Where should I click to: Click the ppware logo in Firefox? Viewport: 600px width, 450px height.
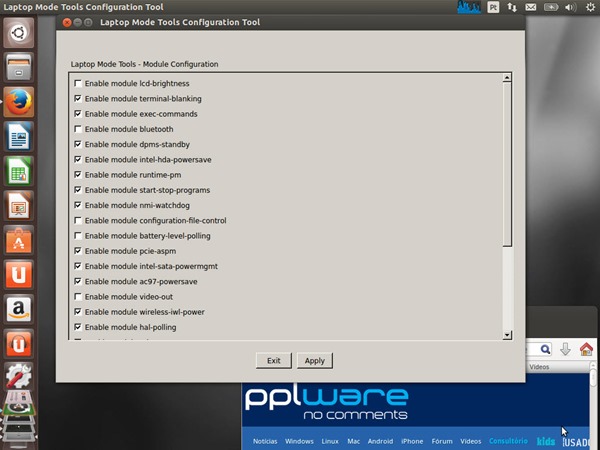tap(326, 402)
